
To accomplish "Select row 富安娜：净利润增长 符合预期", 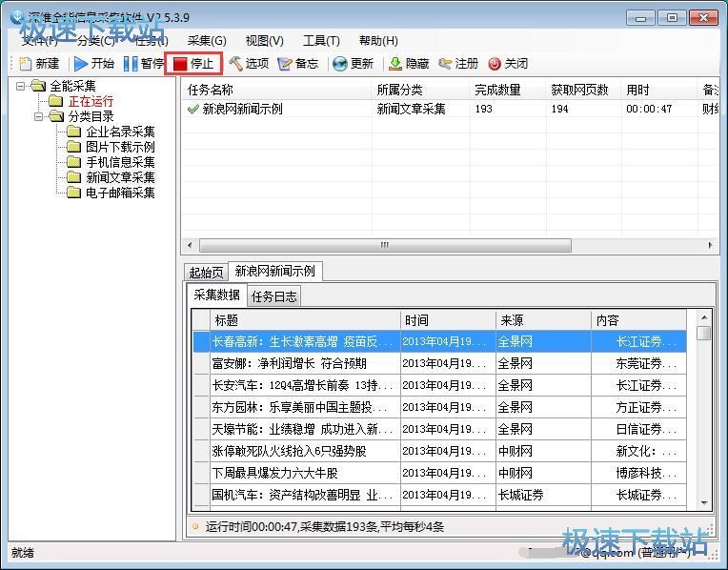I will point(439,363).
